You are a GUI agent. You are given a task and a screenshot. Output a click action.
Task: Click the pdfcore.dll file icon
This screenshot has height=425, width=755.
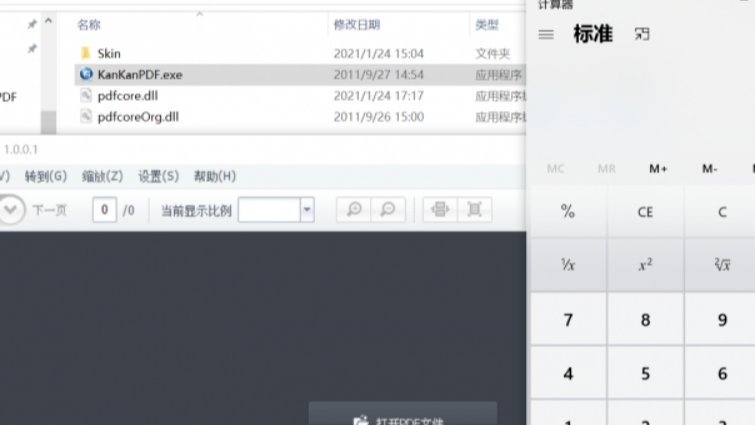[x=86, y=95]
